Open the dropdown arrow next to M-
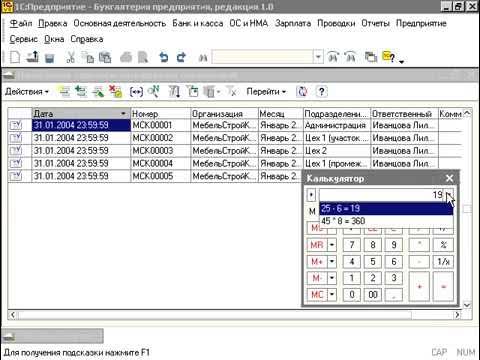 [332, 278]
